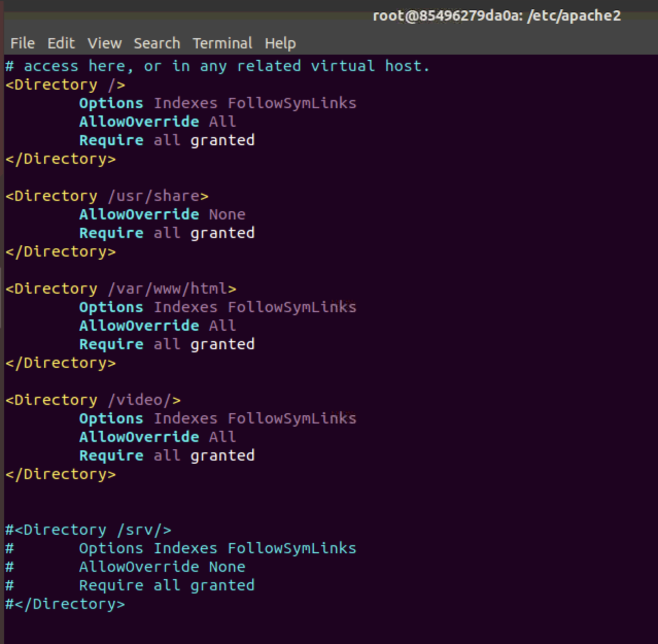
Task: Click 'AllowOverride All' under /video/
Action: (x=158, y=437)
